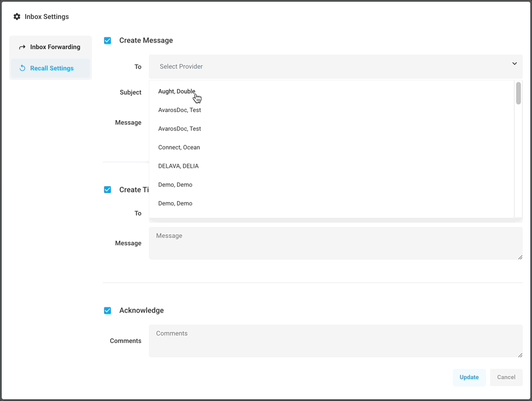Collapse the provider list using the chevron arrow

514,64
